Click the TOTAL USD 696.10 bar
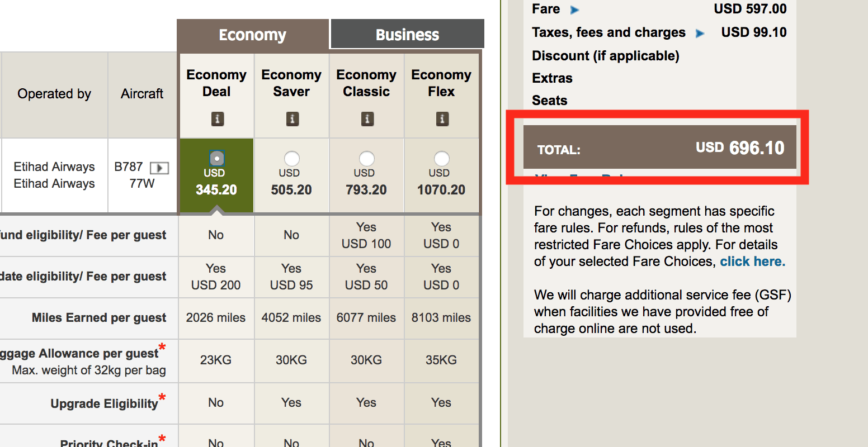Viewport: 868px width, 447px height. point(659,148)
